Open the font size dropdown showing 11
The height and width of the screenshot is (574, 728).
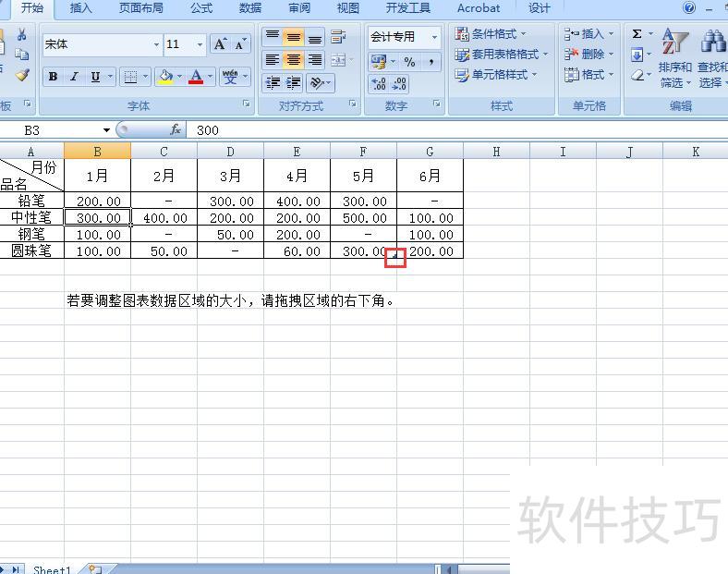pyautogui.click(x=200, y=44)
